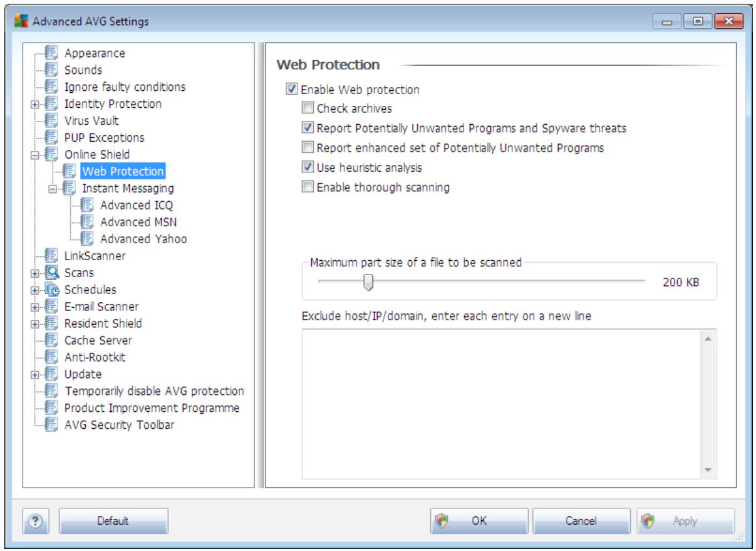Open Sounds settings in the tree
The width and height of the screenshot is (756, 551).
83,70
